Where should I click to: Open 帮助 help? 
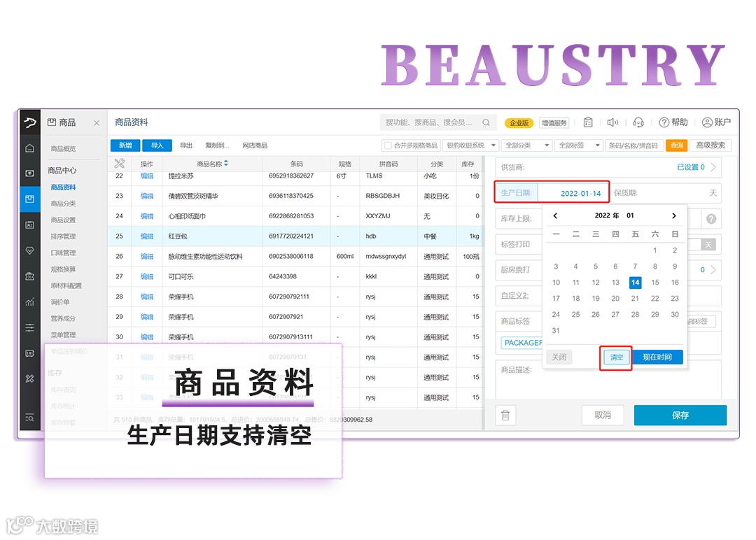[673, 122]
